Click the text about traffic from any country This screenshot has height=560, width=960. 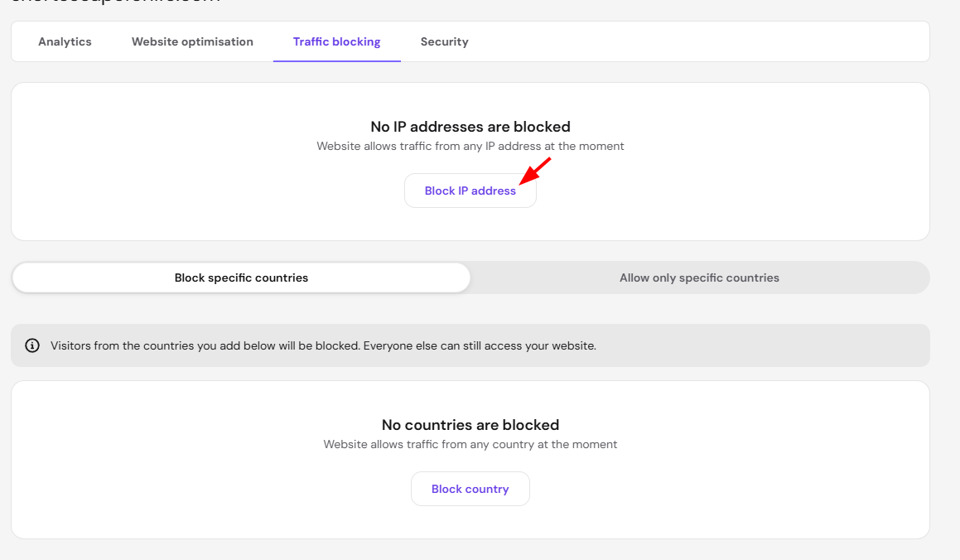[x=470, y=444]
